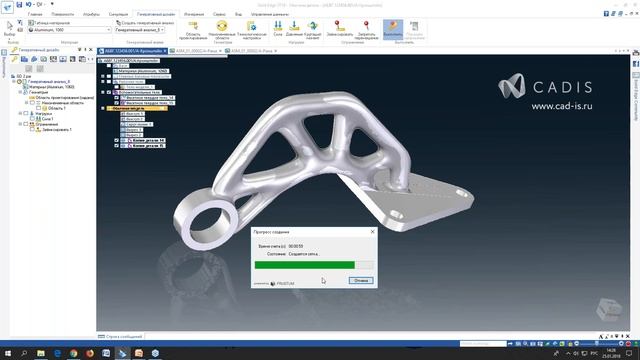Close the generative design pane
This screenshot has width=640, height=360.
click(91, 50)
